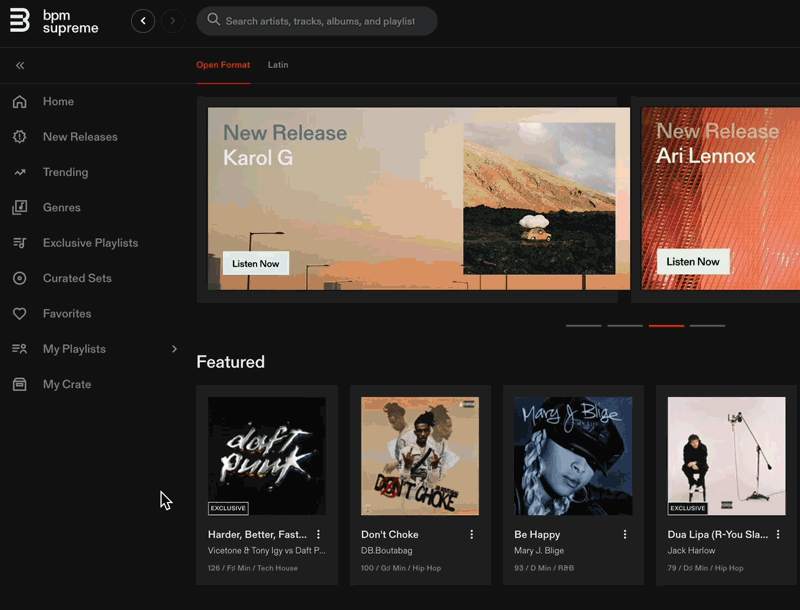Open options menu for Harder, Better, Fast...
This screenshot has height=610, width=800.
point(318,534)
